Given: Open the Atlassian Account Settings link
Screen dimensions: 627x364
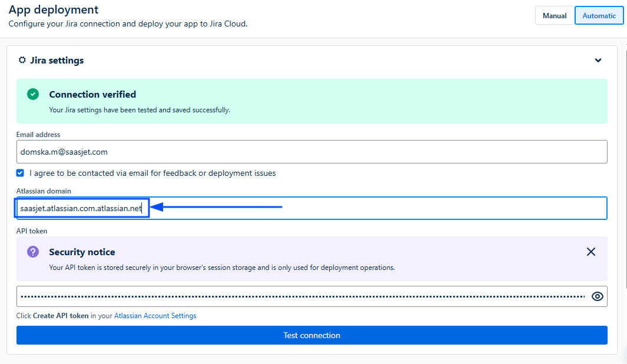Looking at the screenshot, I should 155,316.
